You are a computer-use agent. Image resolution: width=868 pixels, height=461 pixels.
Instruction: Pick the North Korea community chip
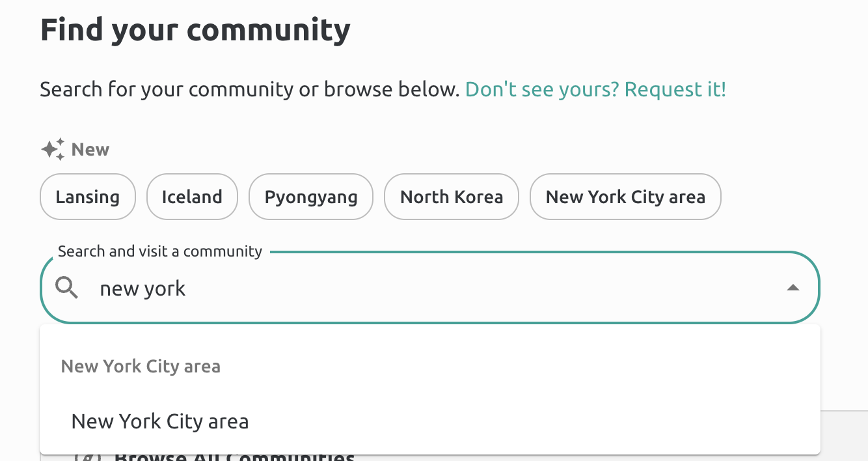(451, 197)
